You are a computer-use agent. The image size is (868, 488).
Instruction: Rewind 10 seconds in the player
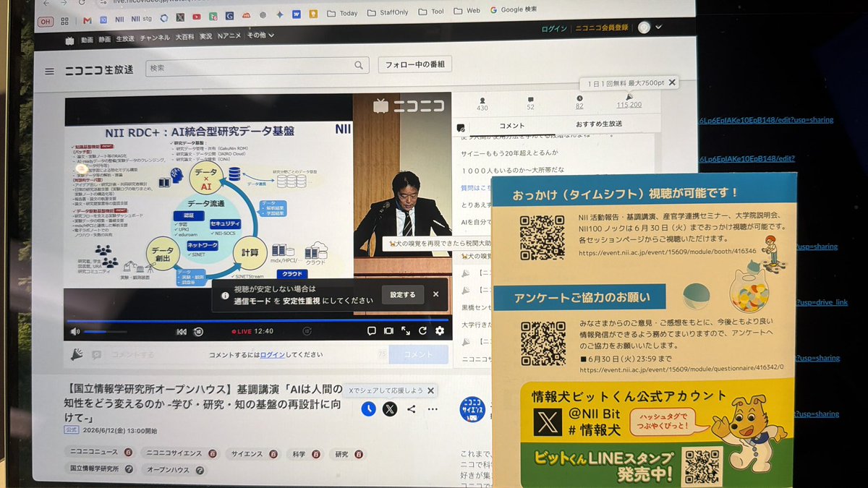198,332
